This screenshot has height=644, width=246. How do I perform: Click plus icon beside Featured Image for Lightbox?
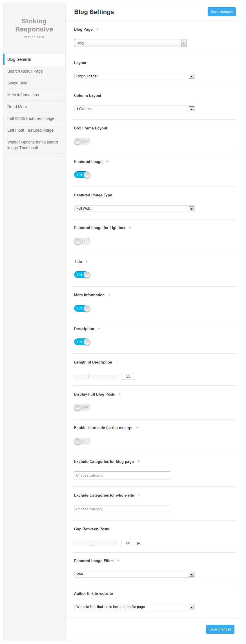(130, 228)
